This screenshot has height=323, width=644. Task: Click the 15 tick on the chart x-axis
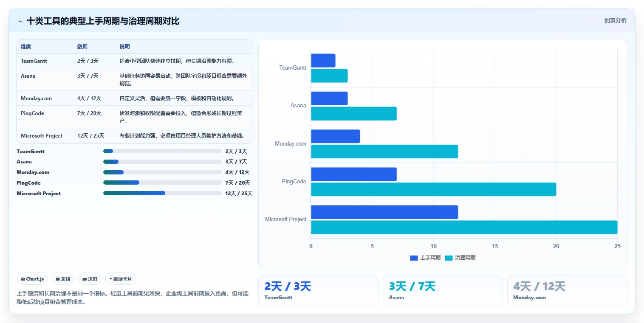click(x=495, y=247)
